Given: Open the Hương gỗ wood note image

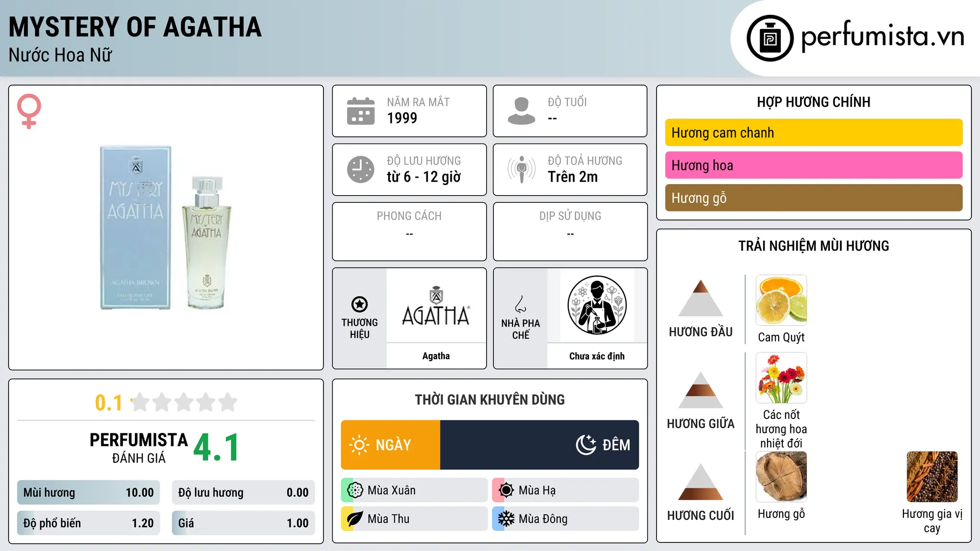Looking at the screenshot, I should pyautogui.click(x=781, y=477).
